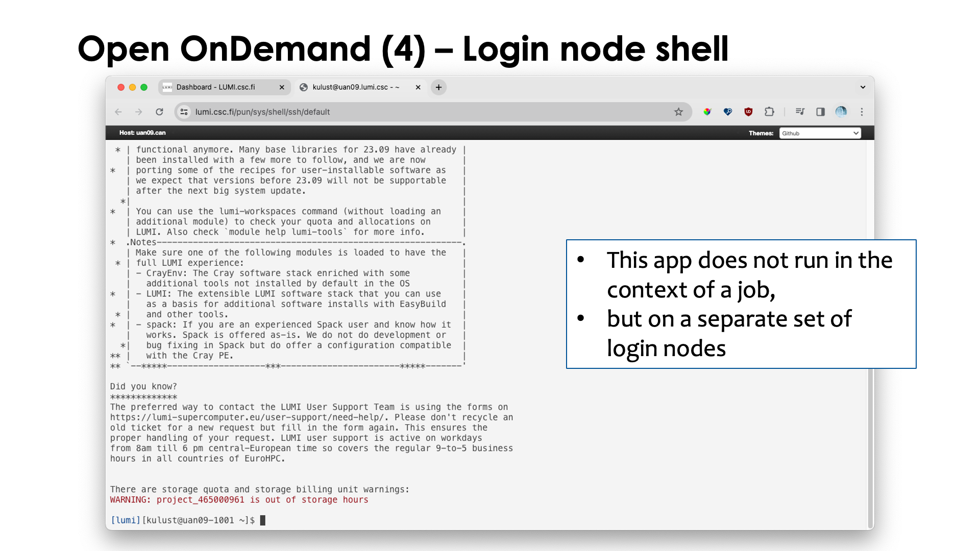Click the 'Did you know?' text
The height and width of the screenshot is (551, 980).
(x=143, y=387)
